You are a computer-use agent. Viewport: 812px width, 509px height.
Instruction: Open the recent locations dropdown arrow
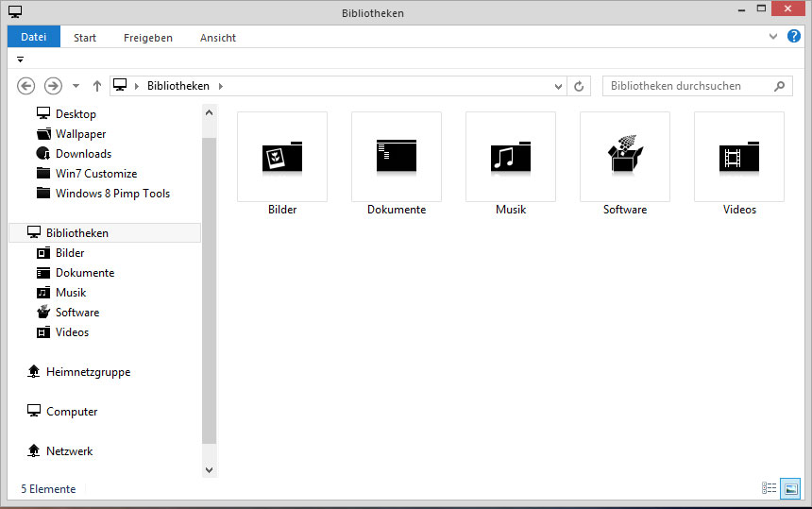coord(76,86)
